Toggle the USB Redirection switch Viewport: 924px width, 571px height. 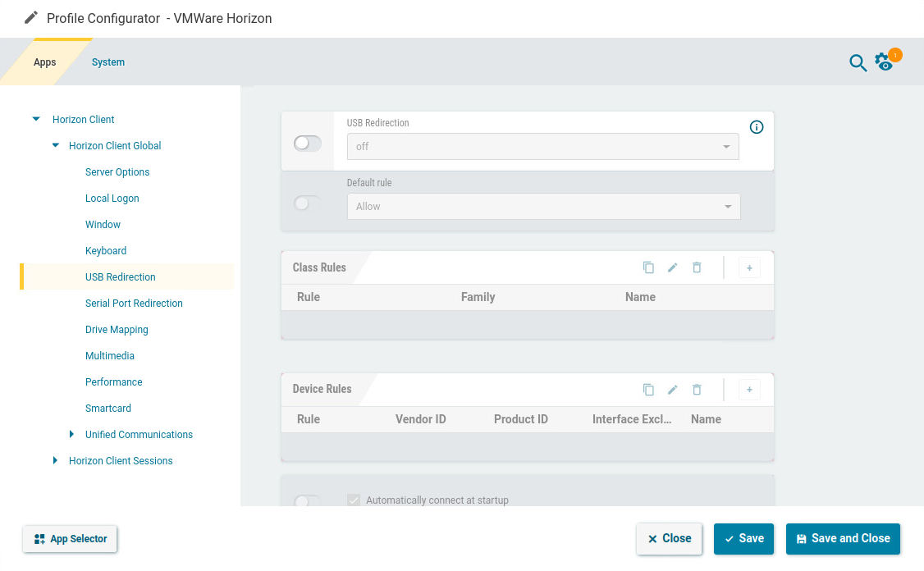[308, 144]
